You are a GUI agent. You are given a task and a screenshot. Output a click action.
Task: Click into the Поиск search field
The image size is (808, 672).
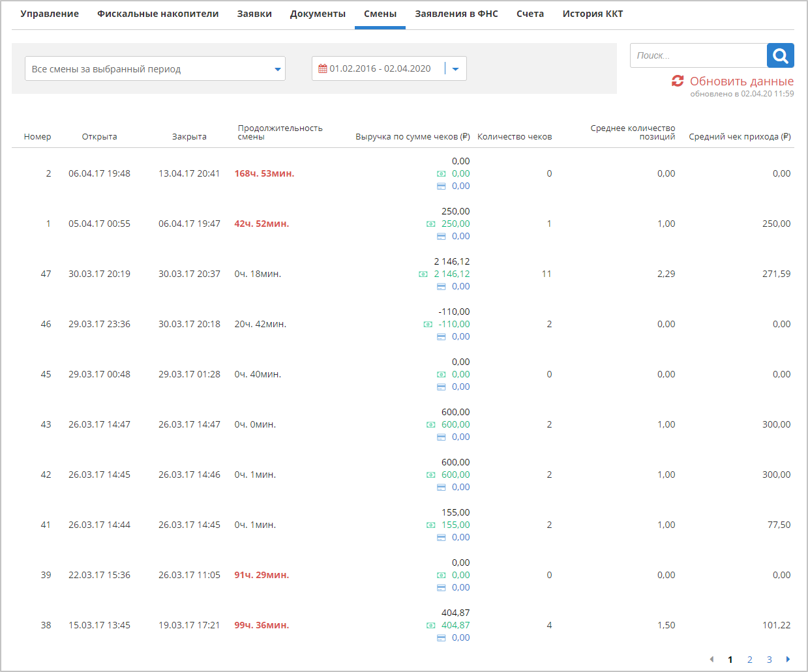pos(698,55)
